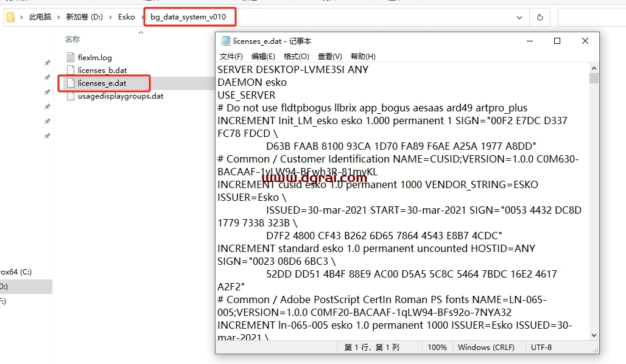Click the "SIGN="0023 08D6 6BC3 \" line
The image size is (626, 364).
coord(276,261)
